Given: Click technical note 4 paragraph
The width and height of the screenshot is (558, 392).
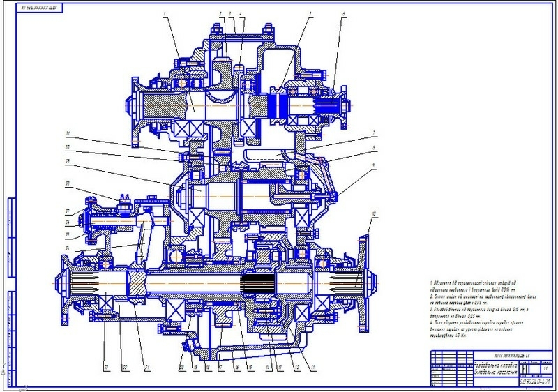Looking at the screenshot, I should (x=474, y=327).
